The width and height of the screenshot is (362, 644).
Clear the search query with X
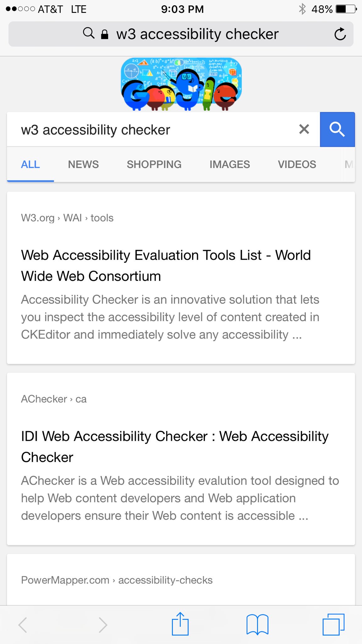304,129
